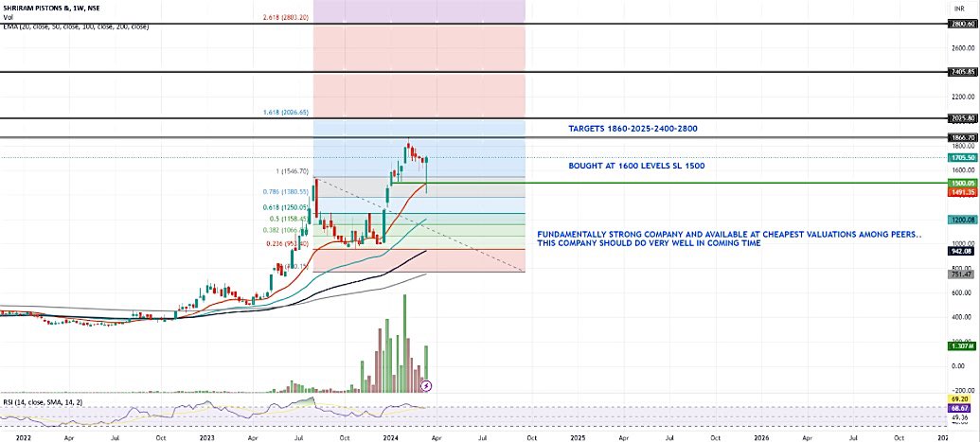Select the 0.786 (1380.55) Fibonacci label
Viewport: 980px width, 442px height.
pos(284,192)
